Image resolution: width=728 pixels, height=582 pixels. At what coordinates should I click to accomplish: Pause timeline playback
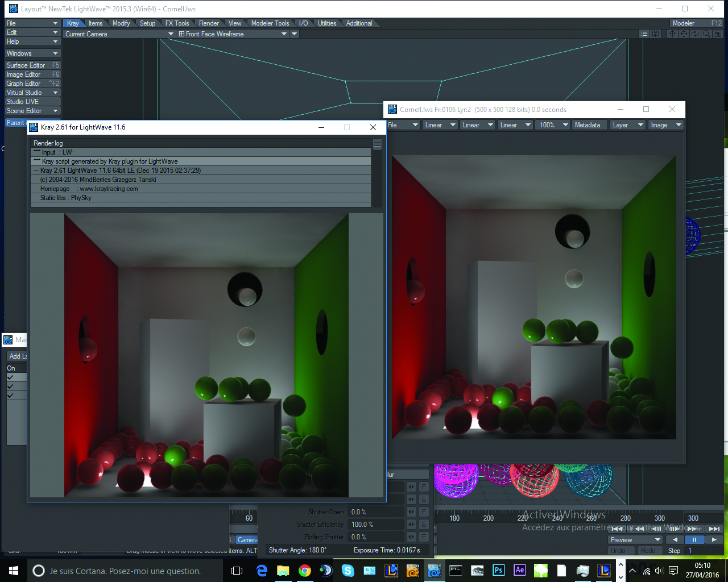point(694,540)
